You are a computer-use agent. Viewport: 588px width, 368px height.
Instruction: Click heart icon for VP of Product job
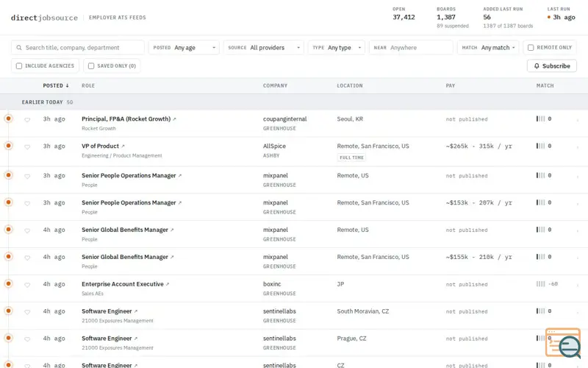click(x=27, y=146)
